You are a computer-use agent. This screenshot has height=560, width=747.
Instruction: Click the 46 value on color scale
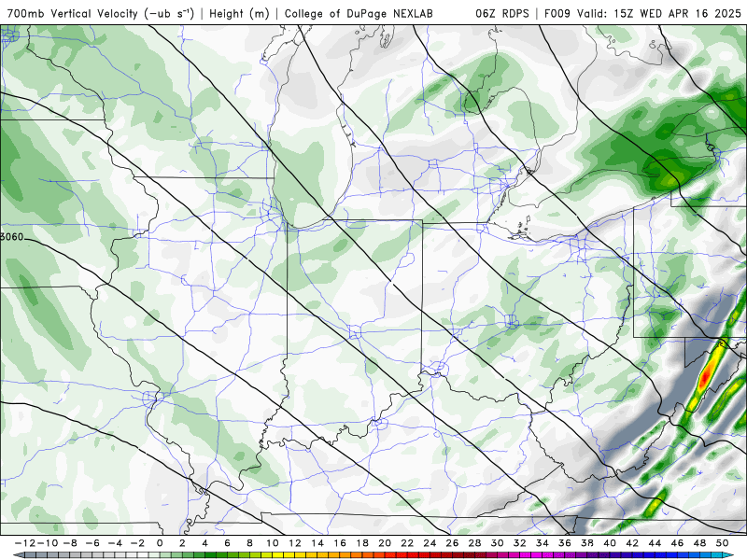[678, 543]
